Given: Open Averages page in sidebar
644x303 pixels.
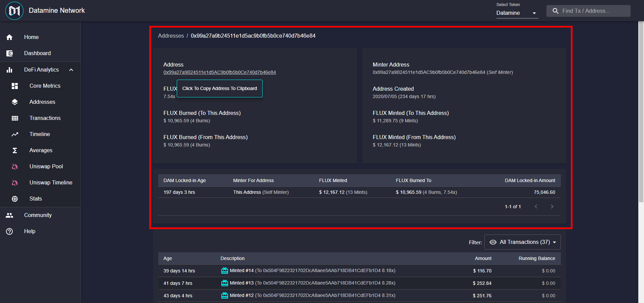Looking at the screenshot, I should [x=40, y=150].
